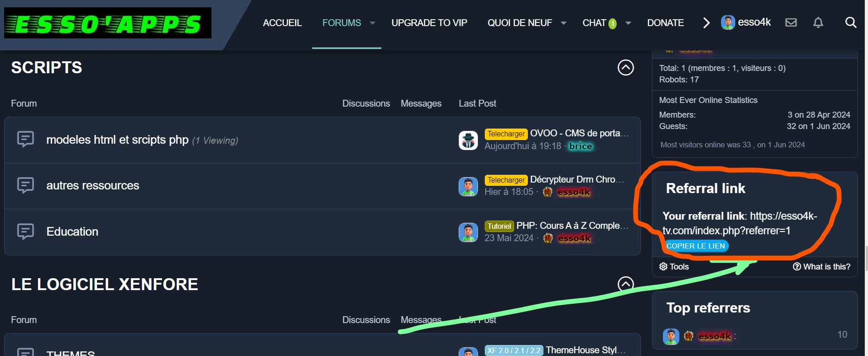Open the notifications bell
868x356 pixels.
tap(818, 22)
